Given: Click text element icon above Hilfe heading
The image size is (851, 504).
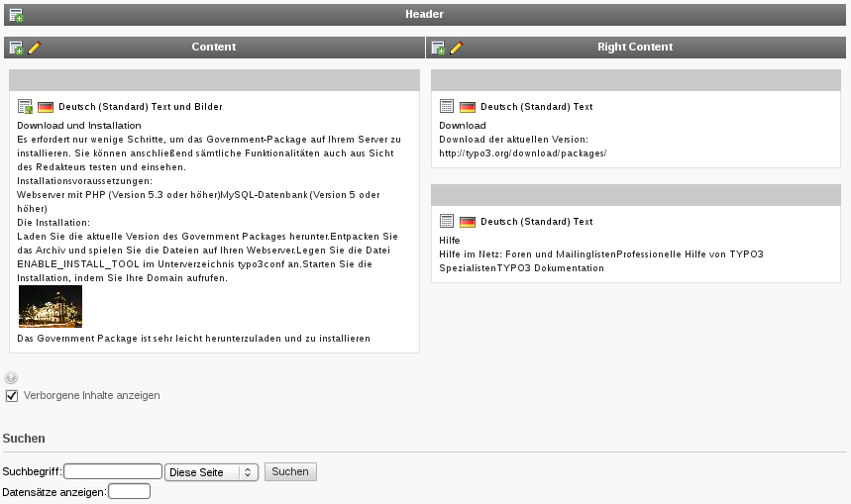Looking at the screenshot, I should pos(447,222).
